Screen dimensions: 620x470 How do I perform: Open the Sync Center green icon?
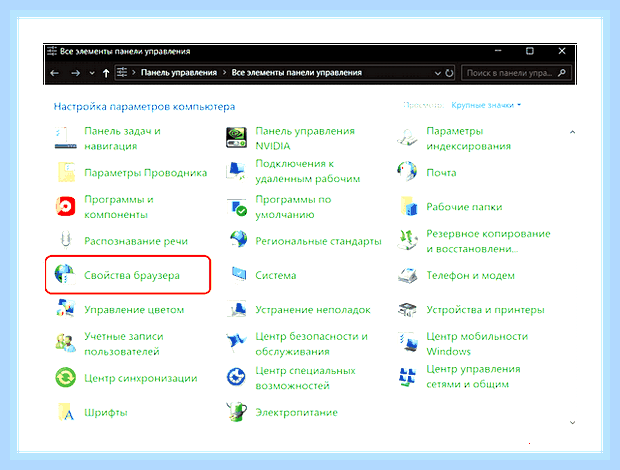coord(66,377)
